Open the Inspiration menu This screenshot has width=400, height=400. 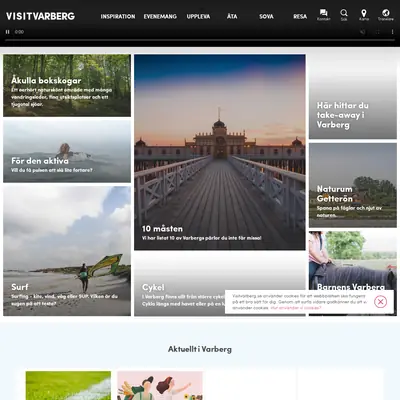[118, 16]
